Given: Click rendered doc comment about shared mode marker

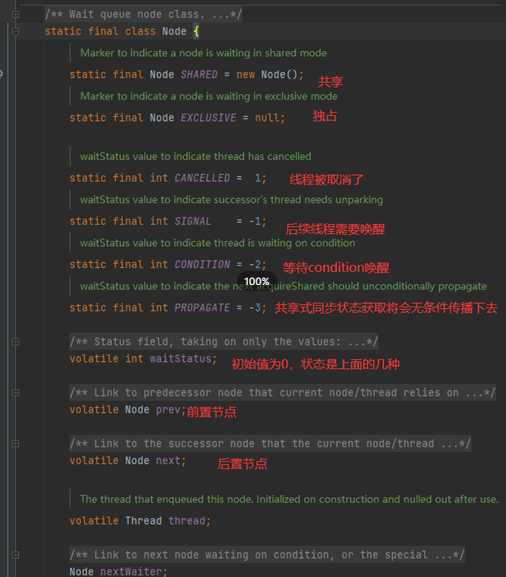Looking at the screenshot, I should tap(204, 53).
